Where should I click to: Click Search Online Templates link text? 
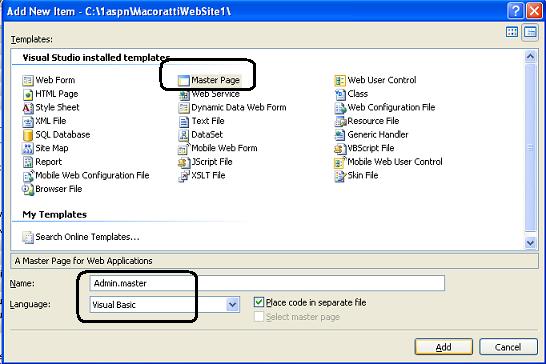point(87,237)
